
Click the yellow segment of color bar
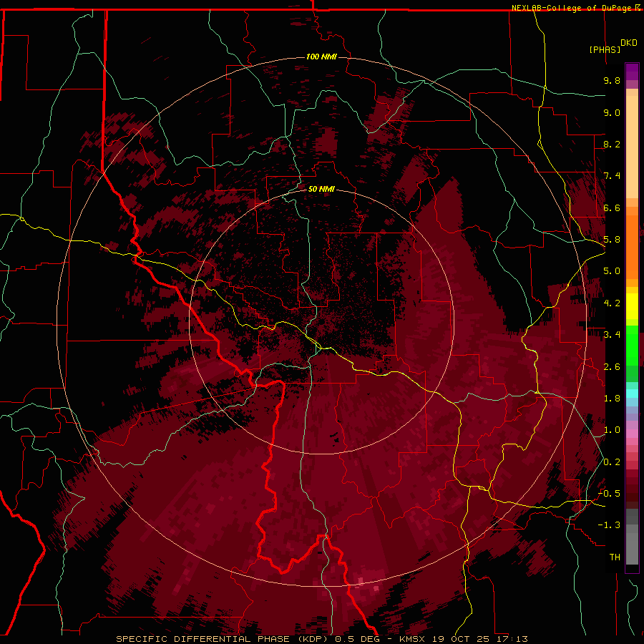pyautogui.click(x=632, y=306)
